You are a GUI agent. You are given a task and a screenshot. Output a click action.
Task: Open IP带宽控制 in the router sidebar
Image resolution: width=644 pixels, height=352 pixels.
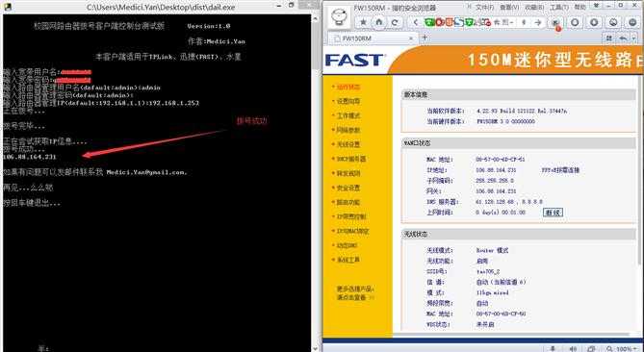coord(351,216)
